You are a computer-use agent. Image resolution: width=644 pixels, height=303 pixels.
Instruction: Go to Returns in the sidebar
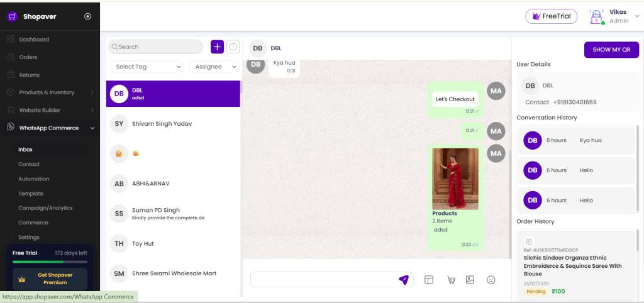(x=29, y=75)
